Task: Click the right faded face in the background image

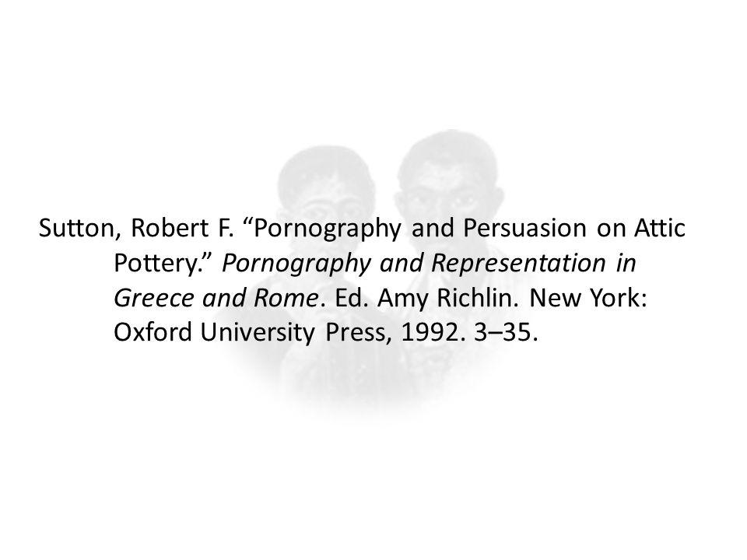Action: point(448,191)
